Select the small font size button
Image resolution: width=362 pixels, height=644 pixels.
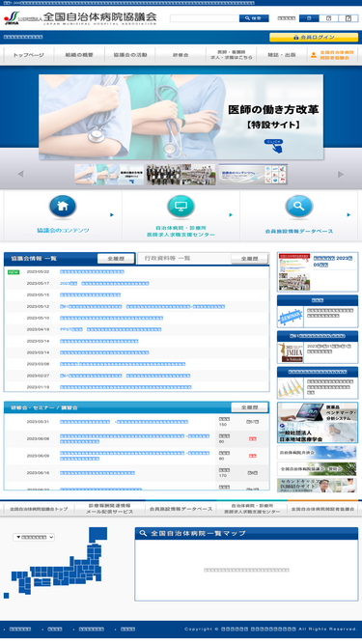(x=309, y=18)
